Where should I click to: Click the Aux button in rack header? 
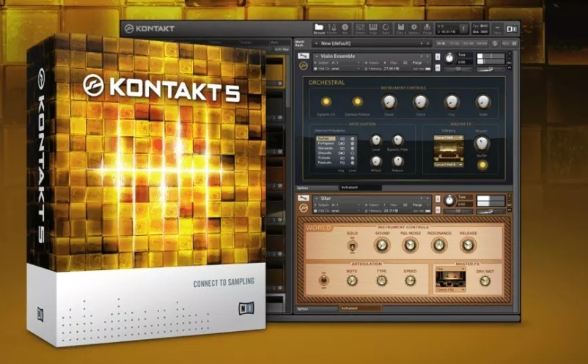505,43
